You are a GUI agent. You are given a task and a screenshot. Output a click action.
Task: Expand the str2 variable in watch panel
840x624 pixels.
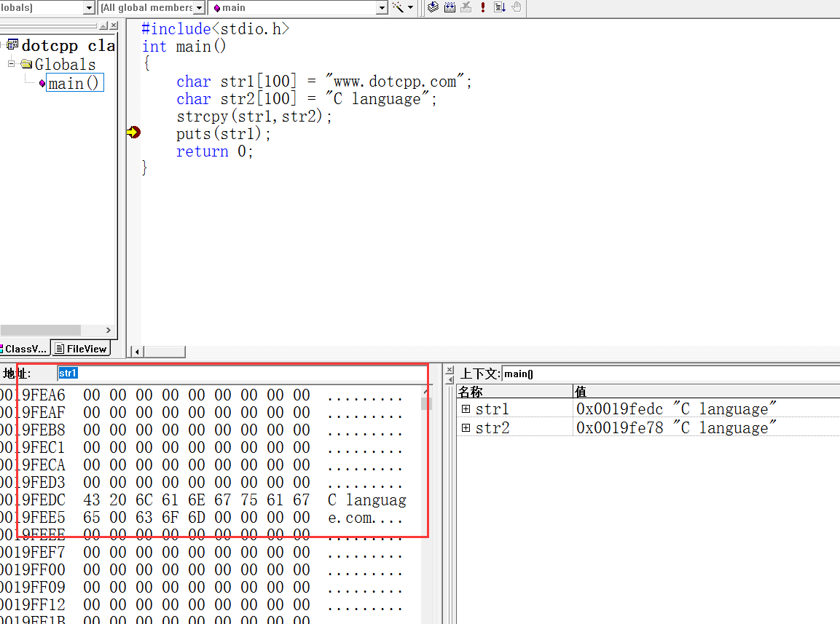point(466,427)
